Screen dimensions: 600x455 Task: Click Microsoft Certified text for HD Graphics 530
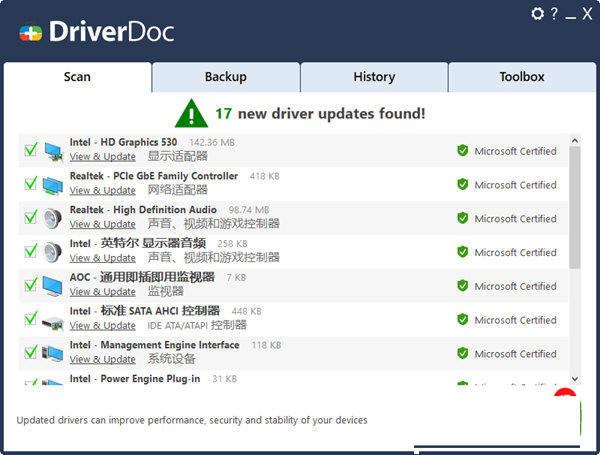[515, 151]
